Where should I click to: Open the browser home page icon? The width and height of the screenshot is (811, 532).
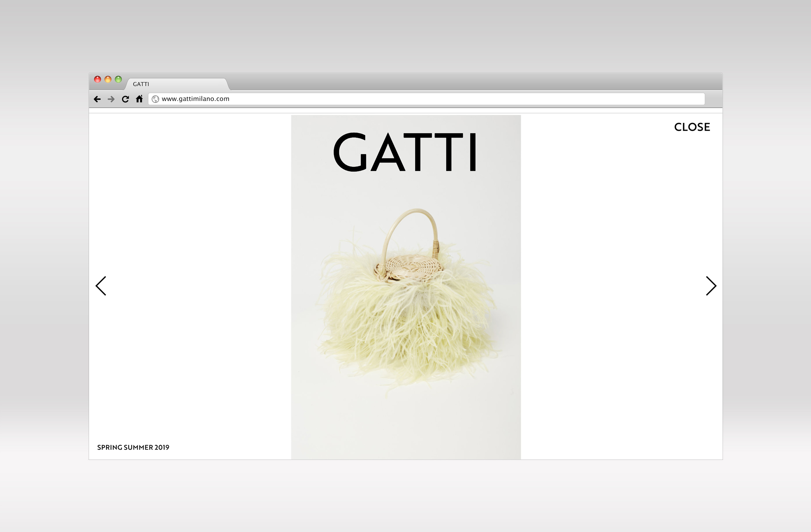139,99
